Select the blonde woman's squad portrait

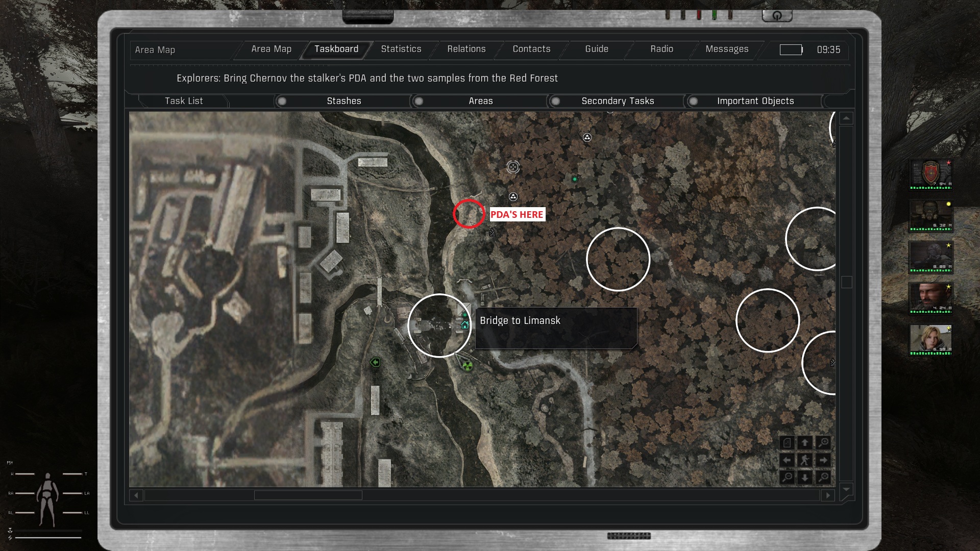coord(930,338)
